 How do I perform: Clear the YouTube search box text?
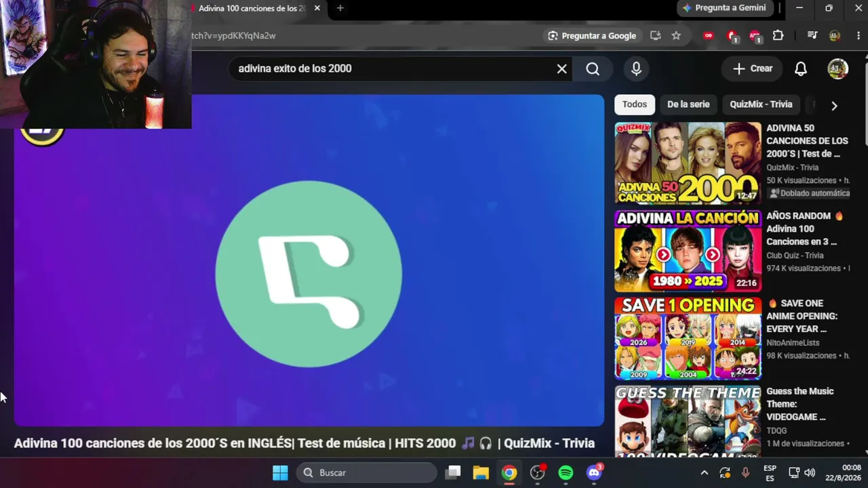click(561, 68)
